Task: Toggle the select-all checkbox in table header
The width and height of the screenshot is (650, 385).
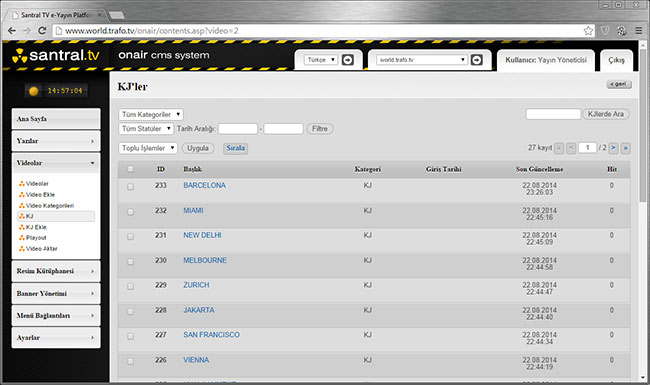Action: click(130, 169)
